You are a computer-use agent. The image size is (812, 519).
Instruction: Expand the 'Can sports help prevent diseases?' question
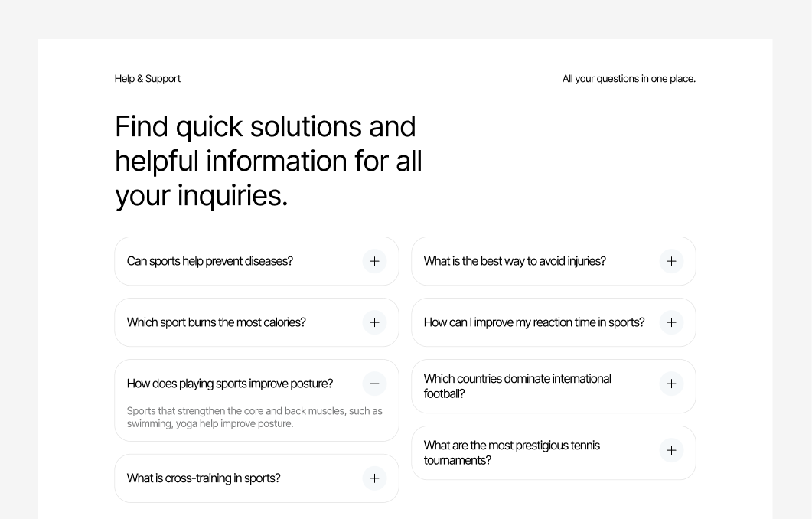tap(374, 261)
